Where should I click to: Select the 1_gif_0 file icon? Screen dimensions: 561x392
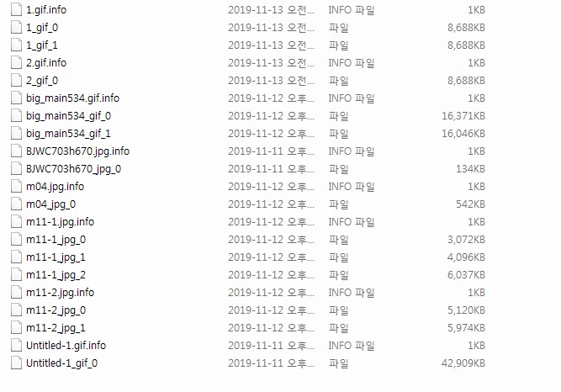[16, 27]
